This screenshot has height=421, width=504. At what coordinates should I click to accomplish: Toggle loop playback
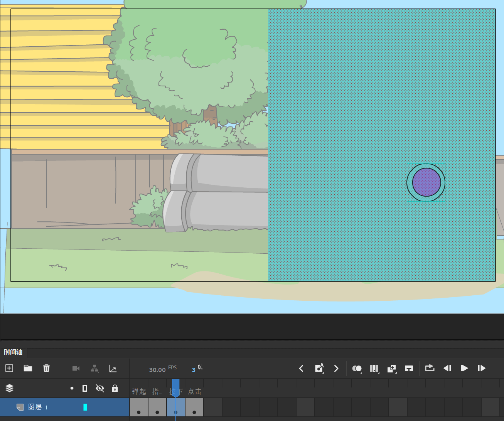tap(430, 368)
